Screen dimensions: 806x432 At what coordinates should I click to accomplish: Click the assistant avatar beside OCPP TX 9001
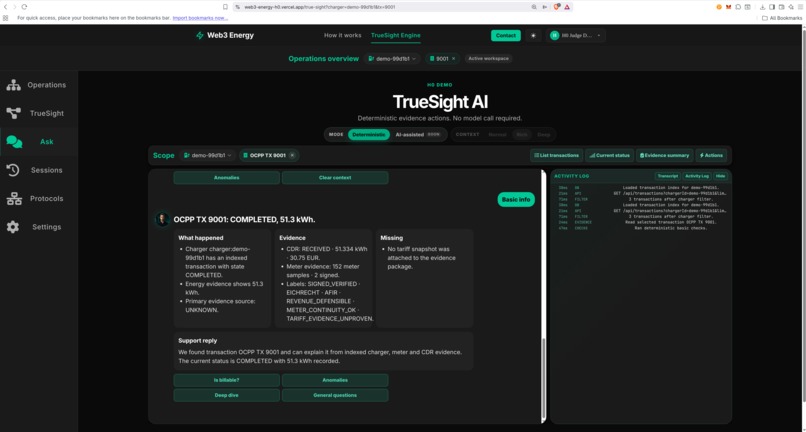pos(162,220)
